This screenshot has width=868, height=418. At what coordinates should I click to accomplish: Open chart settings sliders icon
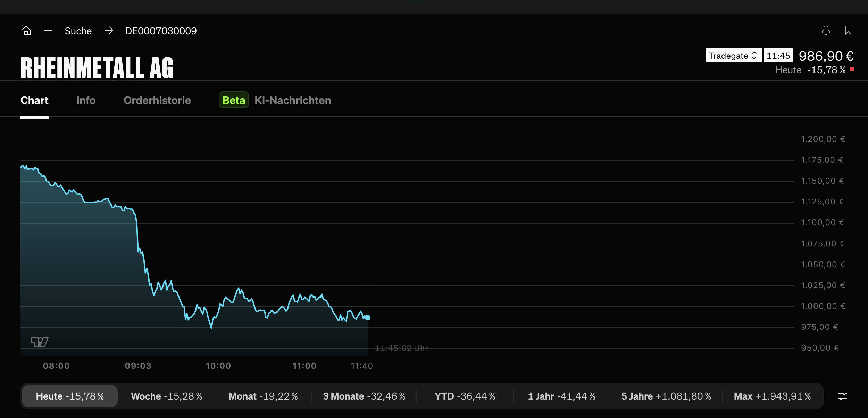tap(843, 396)
